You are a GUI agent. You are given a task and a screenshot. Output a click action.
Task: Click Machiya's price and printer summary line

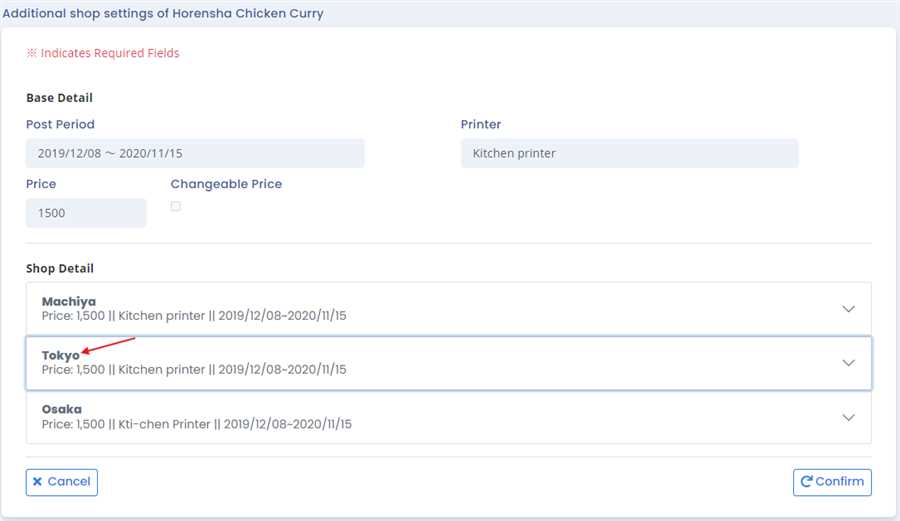pyautogui.click(x=194, y=316)
